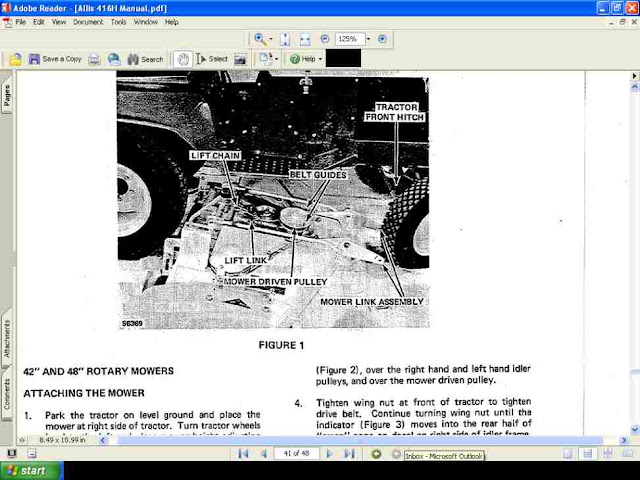Click the zoom in plus button

(x=382, y=39)
